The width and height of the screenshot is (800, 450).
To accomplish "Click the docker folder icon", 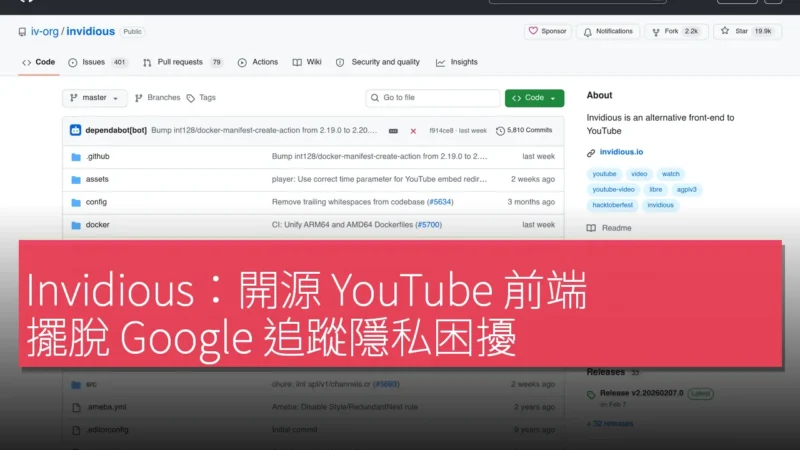I will pyautogui.click(x=76, y=225).
